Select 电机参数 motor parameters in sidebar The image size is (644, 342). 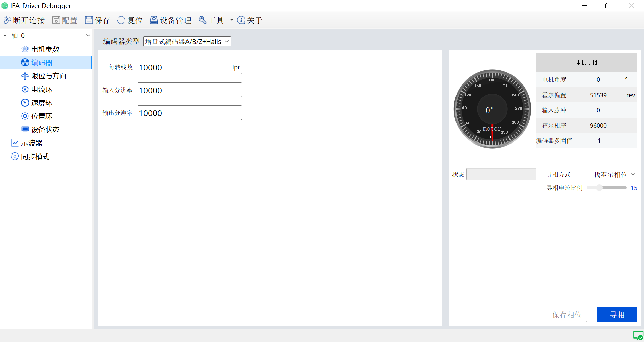coord(45,49)
